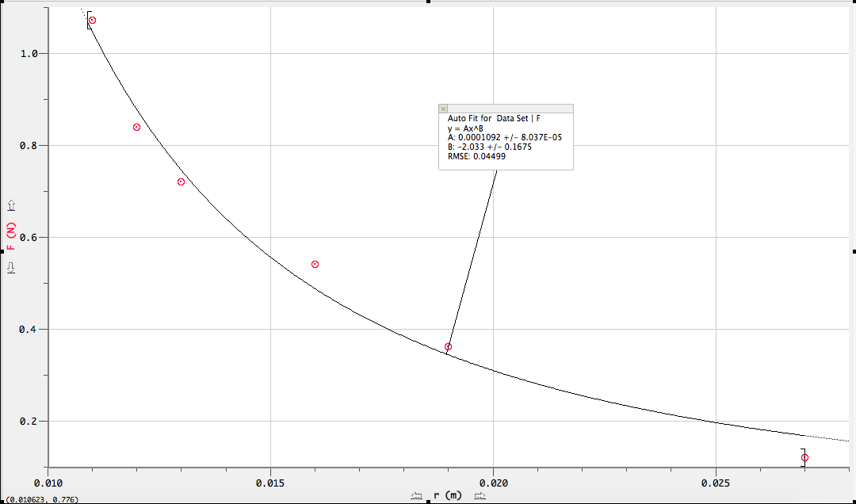Select the F (N) y-axis label
The height and width of the screenshot is (504, 856).
point(11,235)
